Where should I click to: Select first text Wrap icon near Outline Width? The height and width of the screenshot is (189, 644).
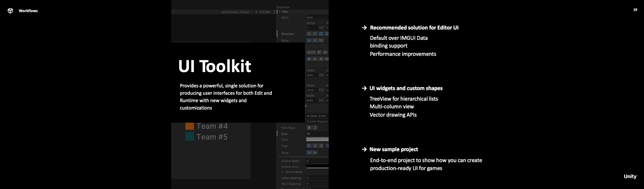pyautogui.click(x=309, y=152)
